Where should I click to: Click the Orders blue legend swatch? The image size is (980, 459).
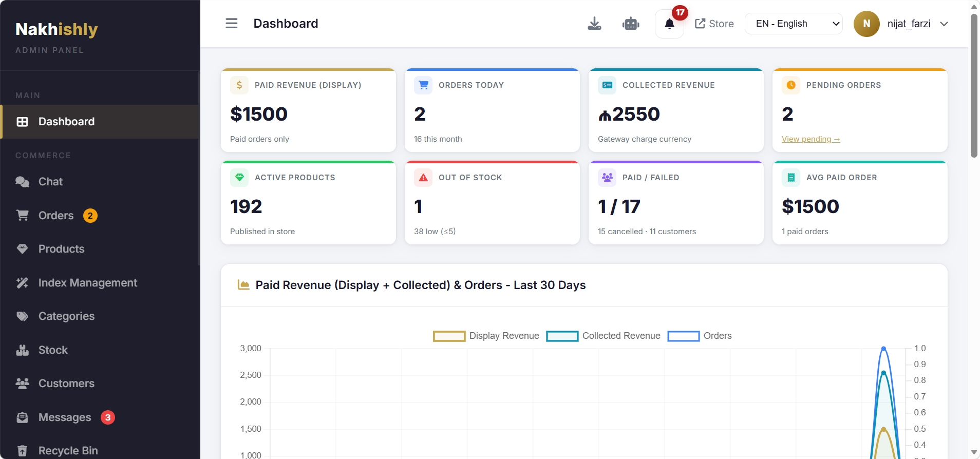pyautogui.click(x=684, y=336)
